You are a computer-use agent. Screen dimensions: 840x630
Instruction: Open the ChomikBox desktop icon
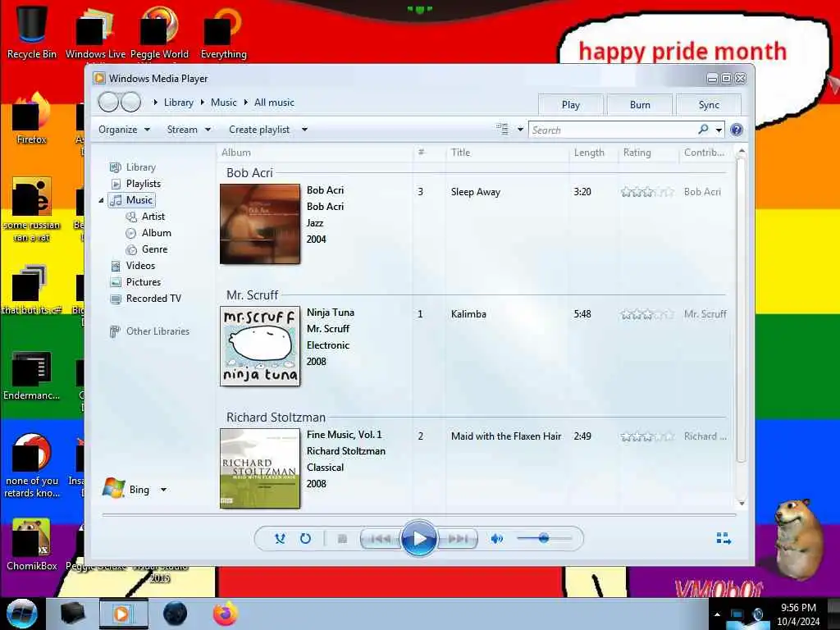pyautogui.click(x=32, y=545)
